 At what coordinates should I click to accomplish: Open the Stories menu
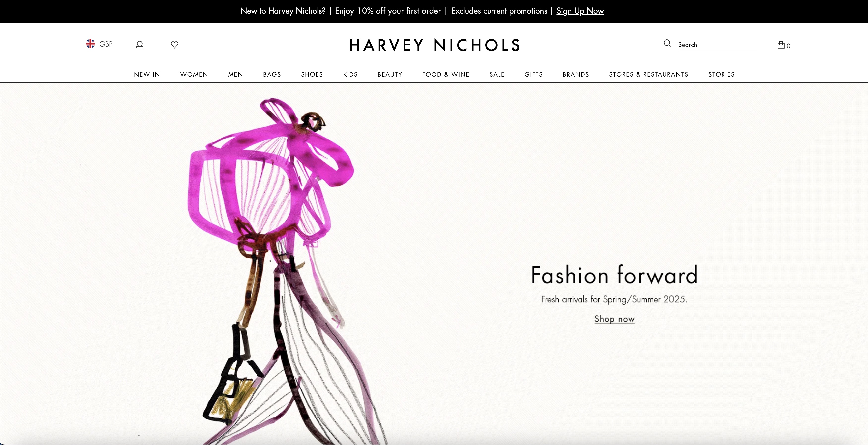coord(722,74)
